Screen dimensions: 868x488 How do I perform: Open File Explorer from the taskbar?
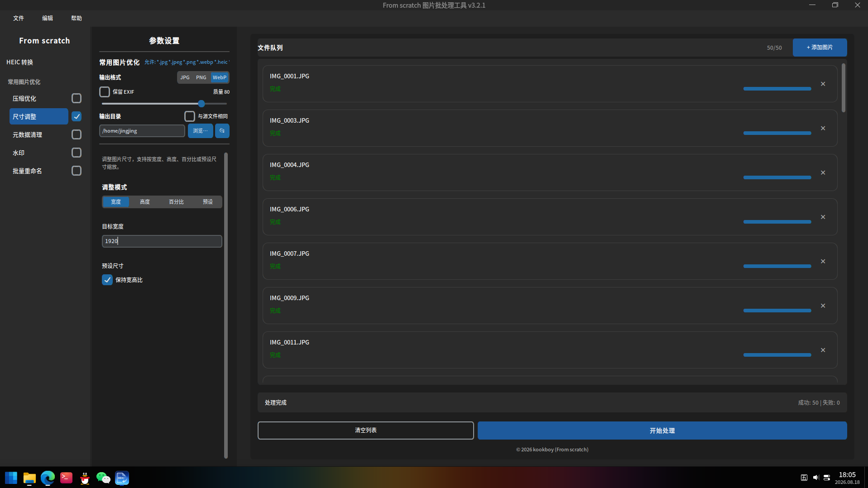pyautogui.click(x=29, y=478)
